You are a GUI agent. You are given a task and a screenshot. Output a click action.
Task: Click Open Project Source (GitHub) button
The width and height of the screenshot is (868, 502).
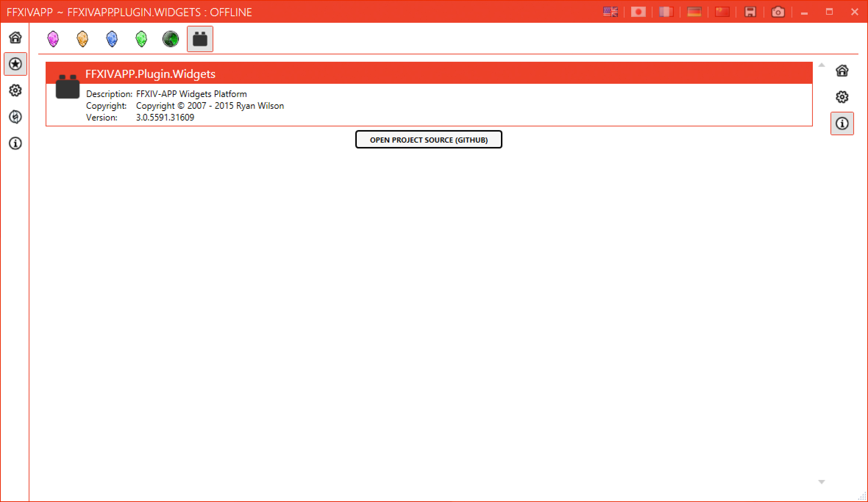(429, 140)
